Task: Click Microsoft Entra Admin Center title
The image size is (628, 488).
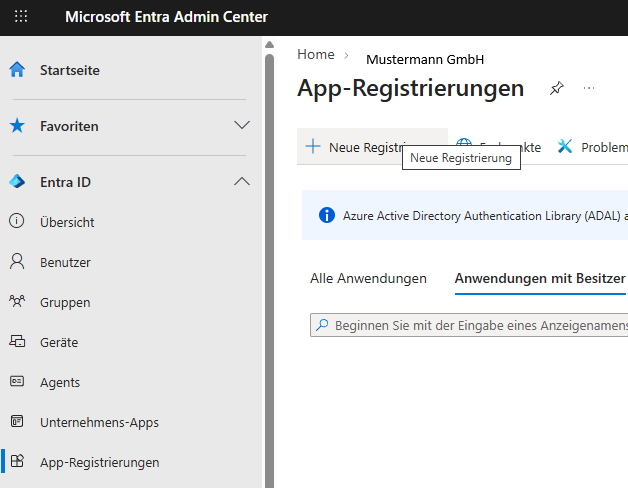Action: pos(166,17)
